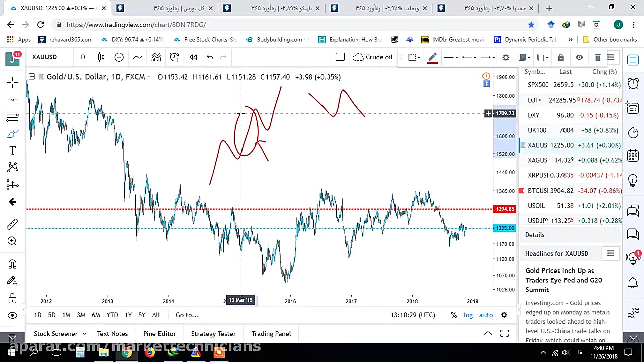This screenshot has height=362, width=644.
Task: Open the financials/templates chart icon
Action: coord(156,57)
